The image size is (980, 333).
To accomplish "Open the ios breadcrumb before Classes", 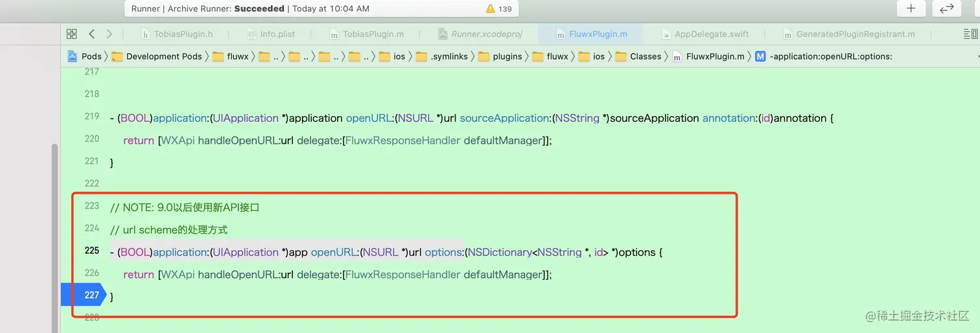I will (x=592, y=56).
